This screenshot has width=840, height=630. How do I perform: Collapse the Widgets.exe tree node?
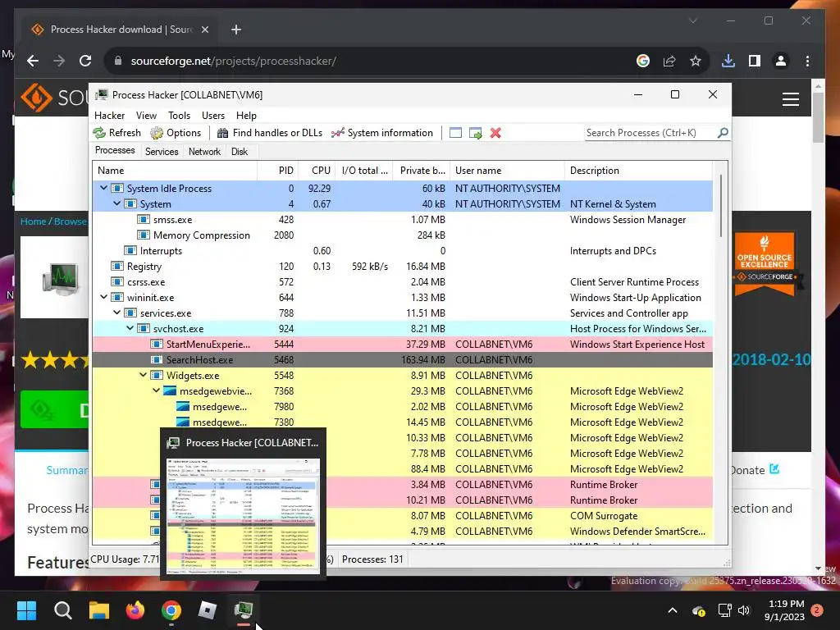tap(143, 375)
